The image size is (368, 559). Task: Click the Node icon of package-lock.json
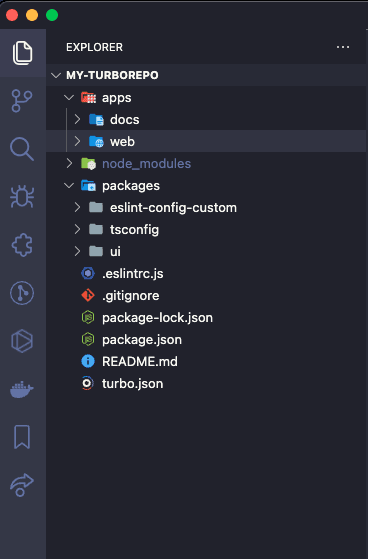pos(88,317)
